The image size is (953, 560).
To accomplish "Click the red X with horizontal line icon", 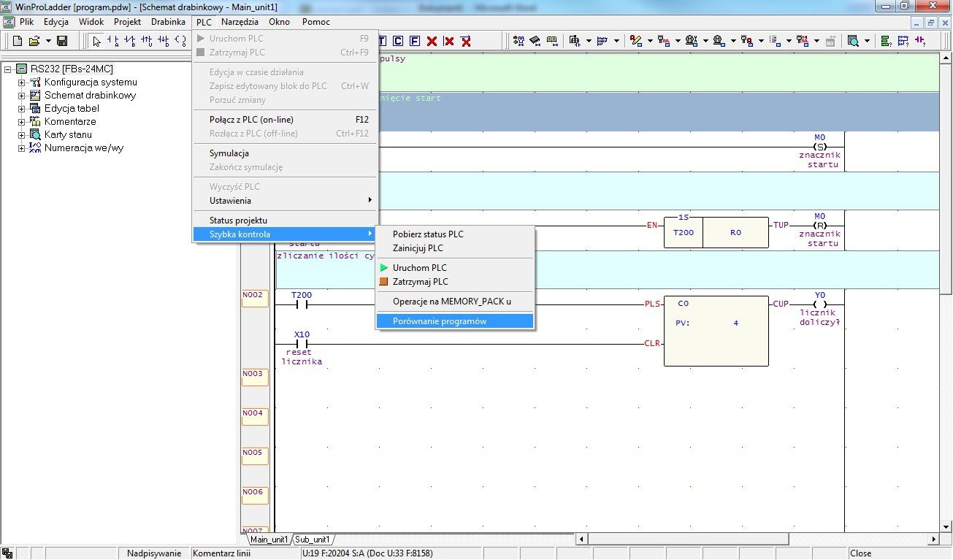I will (466, 41).
